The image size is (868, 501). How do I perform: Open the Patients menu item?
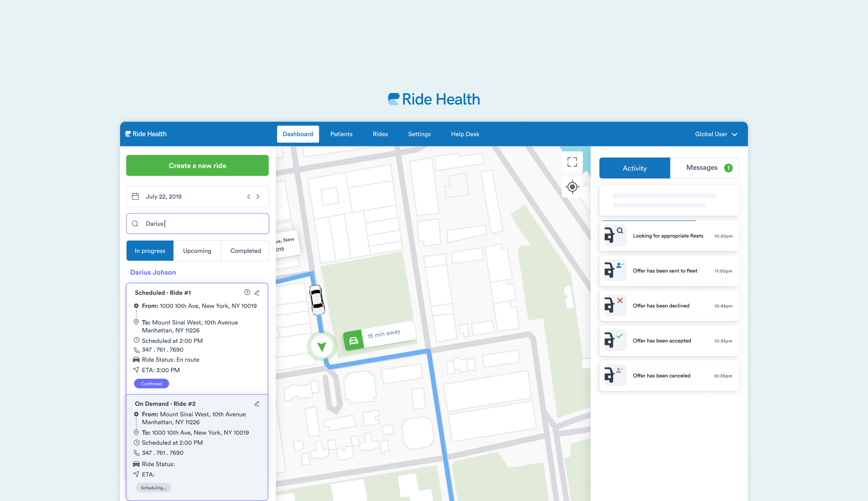click(x=341, y=134)
